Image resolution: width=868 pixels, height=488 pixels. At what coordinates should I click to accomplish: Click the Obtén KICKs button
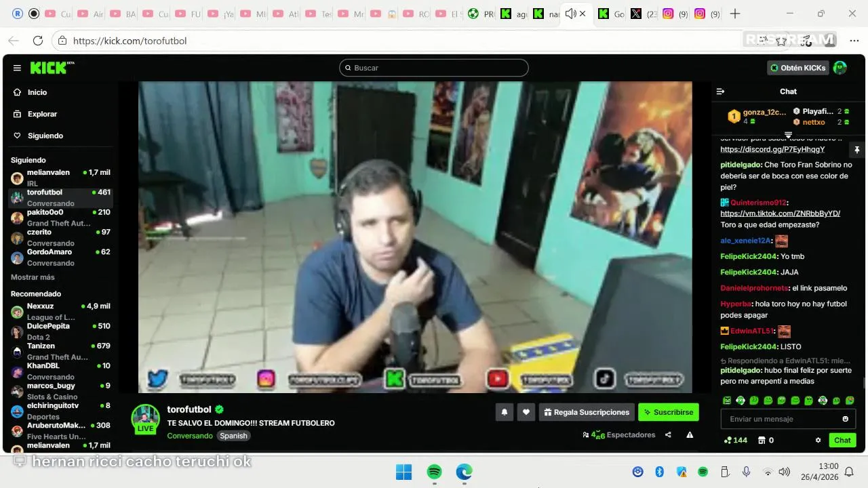tap(798, 68)
